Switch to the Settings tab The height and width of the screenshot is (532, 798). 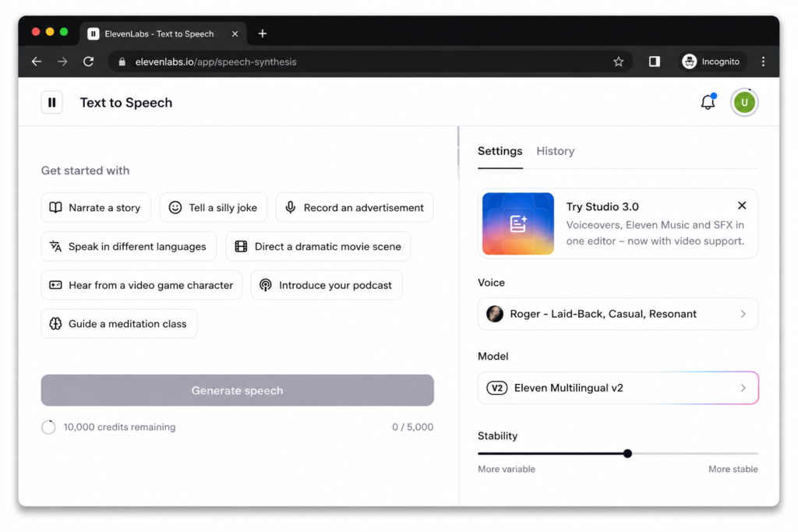coord(500,151)
